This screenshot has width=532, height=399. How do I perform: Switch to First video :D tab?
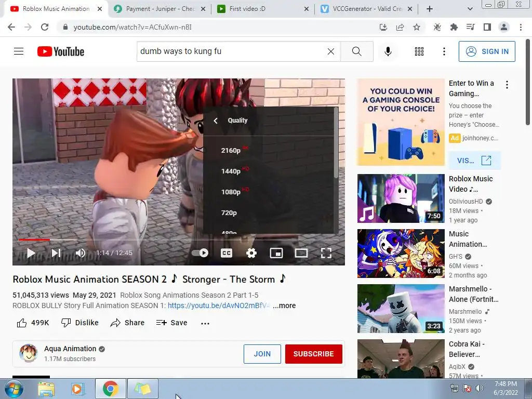263,9
